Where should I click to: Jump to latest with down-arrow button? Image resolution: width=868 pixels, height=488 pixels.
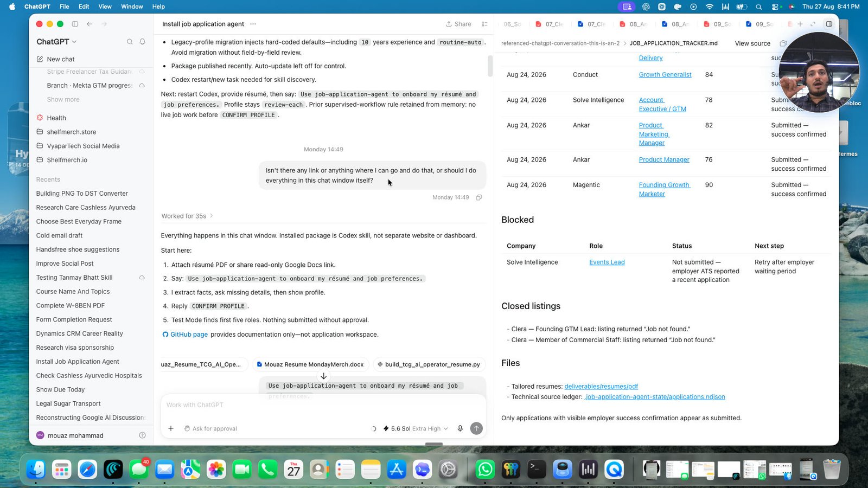point(323,376)
